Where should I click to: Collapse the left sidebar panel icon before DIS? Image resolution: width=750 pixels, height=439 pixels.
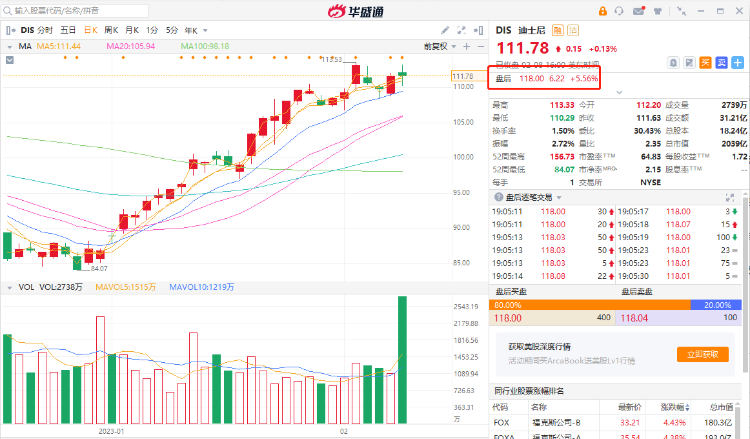(10, 31)
